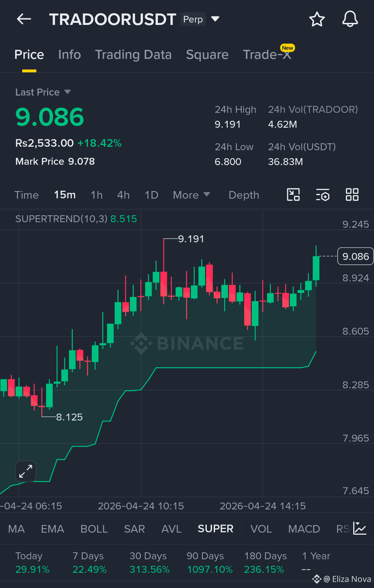Open the More timeframes dropdown
This screenshot has height=588, width=374.
point(192,195)
